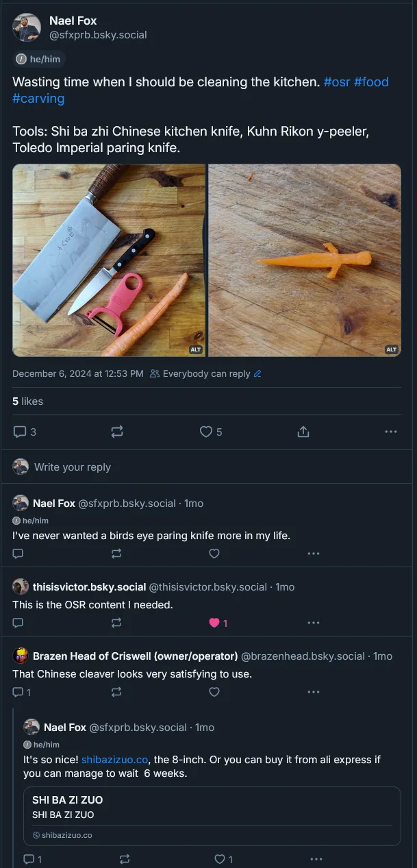Show ALT text on carrot dagger image
The width and height of the screenshot is (417, 868).
(x=391, y=349)
